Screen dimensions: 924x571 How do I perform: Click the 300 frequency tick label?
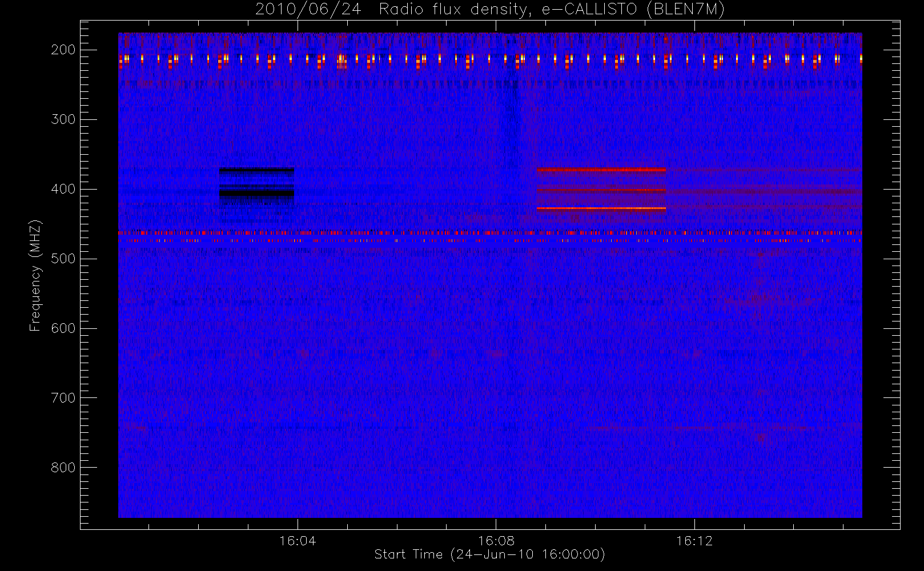pos(63,119)
